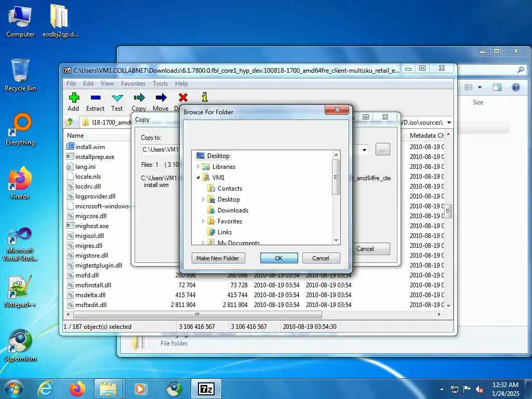Click Explorer preview pane icon
The width and height of the screenshot is (532, 399).
497,87
